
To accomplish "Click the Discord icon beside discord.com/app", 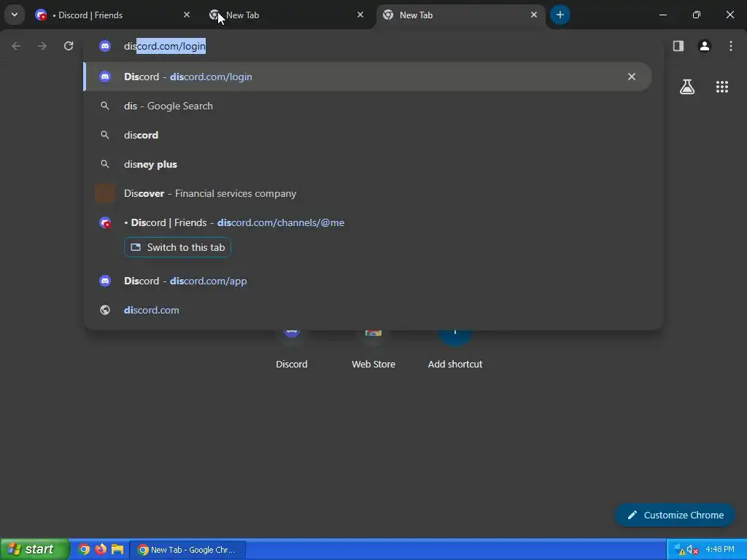I will coord(105,281).
